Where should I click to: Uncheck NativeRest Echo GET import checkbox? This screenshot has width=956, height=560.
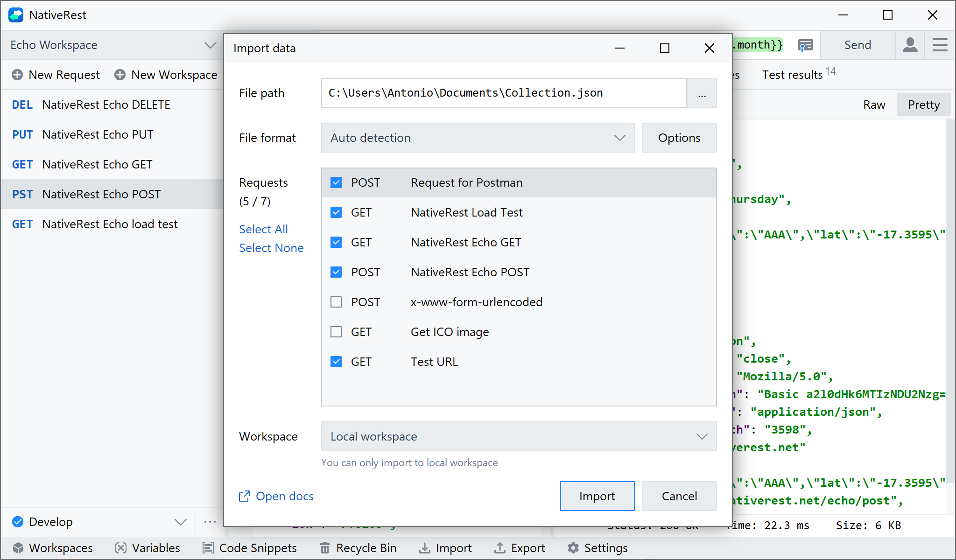pos(336,242)
